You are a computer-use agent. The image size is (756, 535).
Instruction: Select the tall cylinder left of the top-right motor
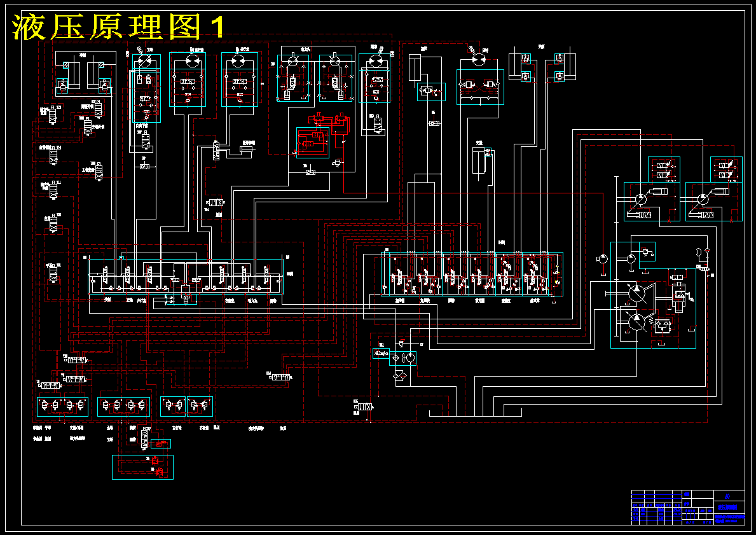(x=415, y=67)
